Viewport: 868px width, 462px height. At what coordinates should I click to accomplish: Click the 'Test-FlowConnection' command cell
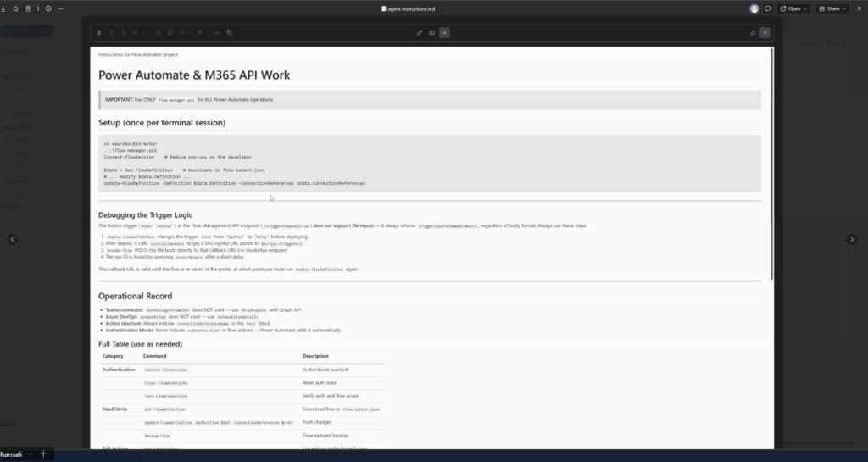(166, 396)
